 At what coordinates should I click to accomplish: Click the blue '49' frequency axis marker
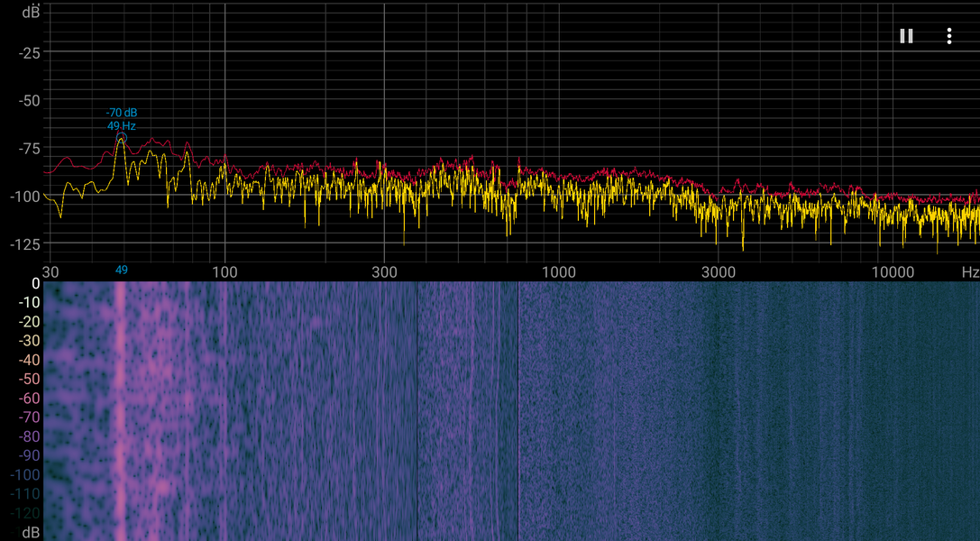point(121,270)
